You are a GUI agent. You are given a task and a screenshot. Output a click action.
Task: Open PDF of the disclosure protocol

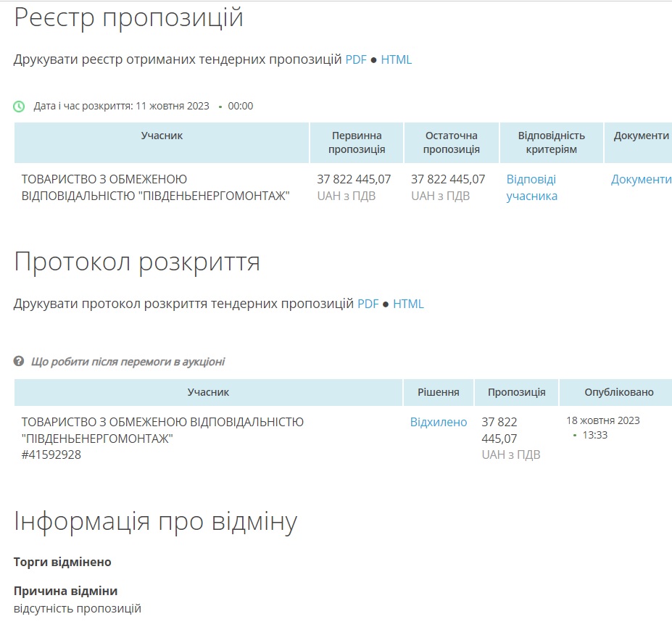tap(368, 304)
